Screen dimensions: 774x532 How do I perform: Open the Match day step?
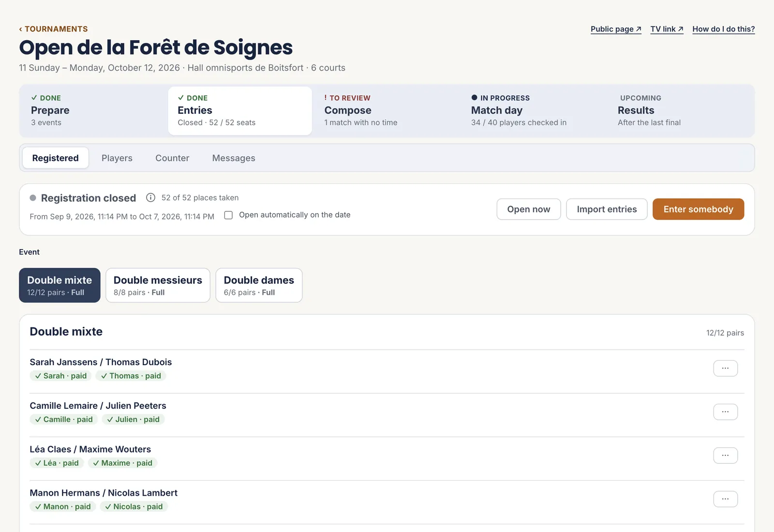(x=533, y=111)
